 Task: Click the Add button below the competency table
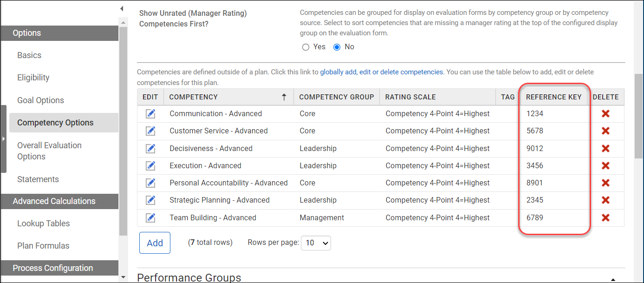click(155, 243)
